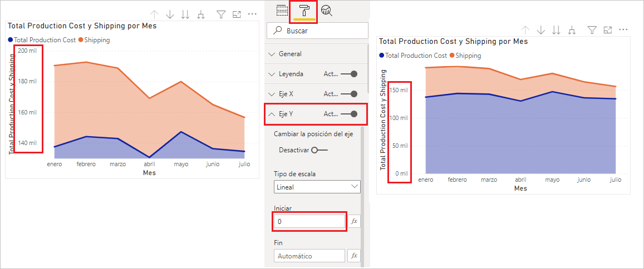
Task: Toggle the Leyenda switch off
Action: pos(349,74)
